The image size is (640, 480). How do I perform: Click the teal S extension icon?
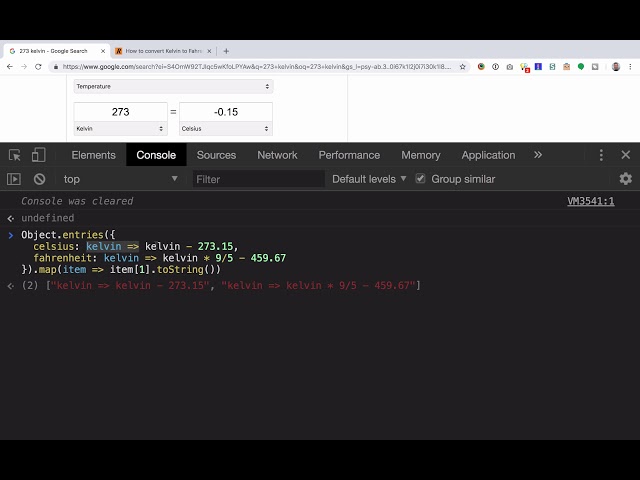click(x=552, y=67)
